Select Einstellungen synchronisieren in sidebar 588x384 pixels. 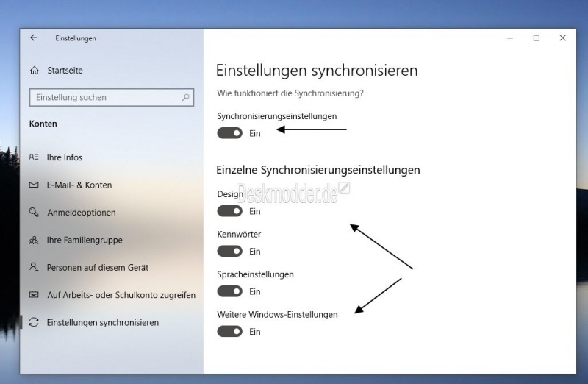[103, 322]
